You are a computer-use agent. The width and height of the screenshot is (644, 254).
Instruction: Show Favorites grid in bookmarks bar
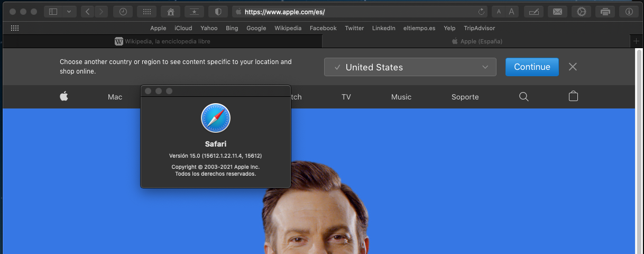coord(15,28)
